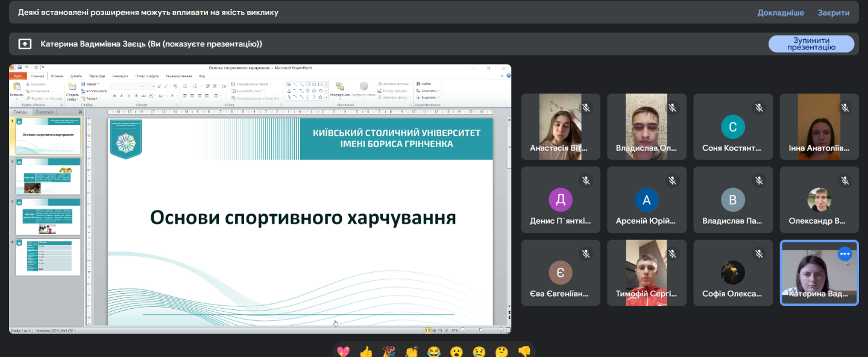React with the thumbs down emoji
The image size is (868, 357).
pyautogui.click(x=524, y=352)
